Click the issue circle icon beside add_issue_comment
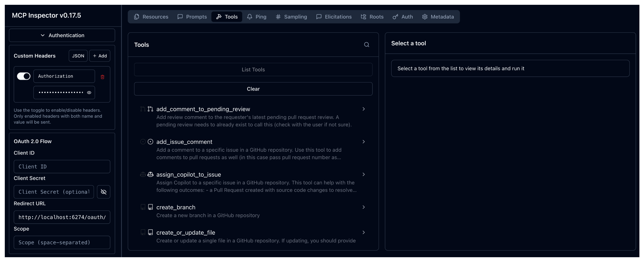Viewport: 644px width, 262px height. 150,142
